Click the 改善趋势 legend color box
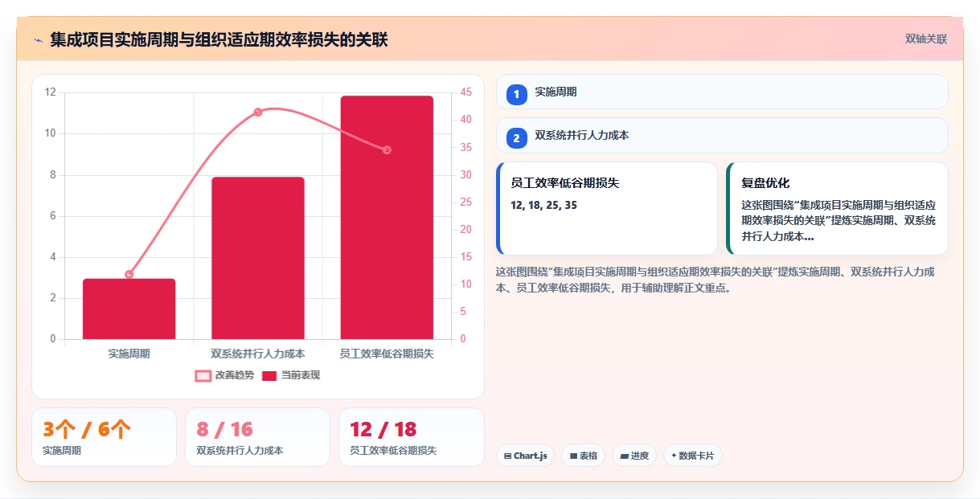This screenshot has height=499, width=980. 203,375
